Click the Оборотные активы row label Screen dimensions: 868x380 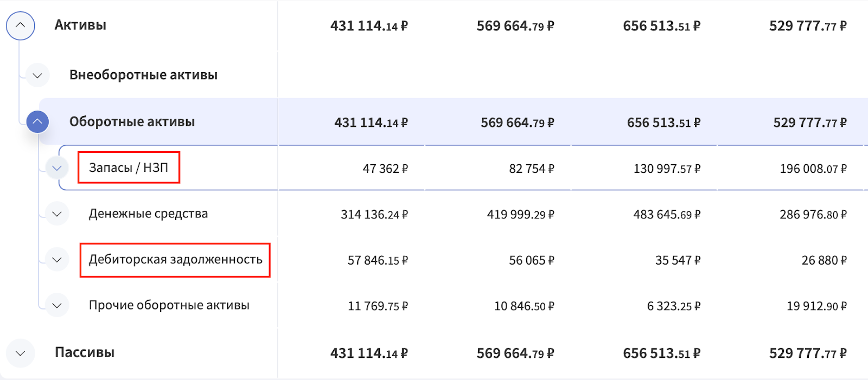pos(132,122)
